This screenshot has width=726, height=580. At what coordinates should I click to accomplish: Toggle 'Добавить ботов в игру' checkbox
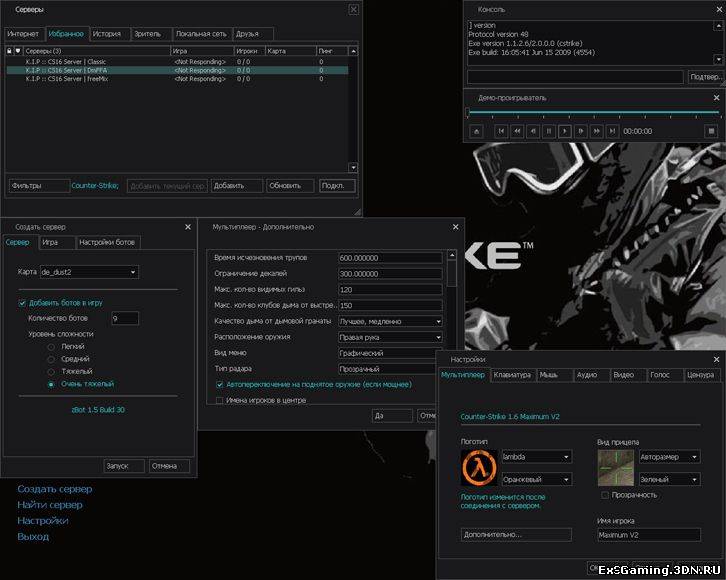22,303
